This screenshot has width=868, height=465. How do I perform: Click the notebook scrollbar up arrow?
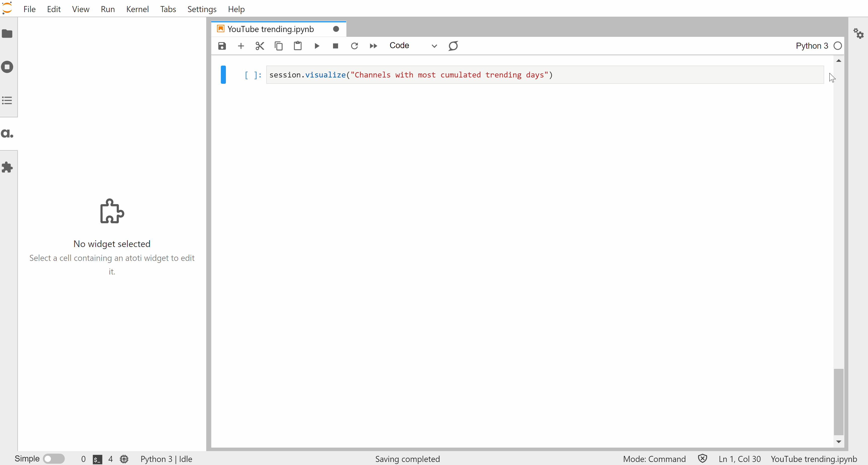pos(839,61)
